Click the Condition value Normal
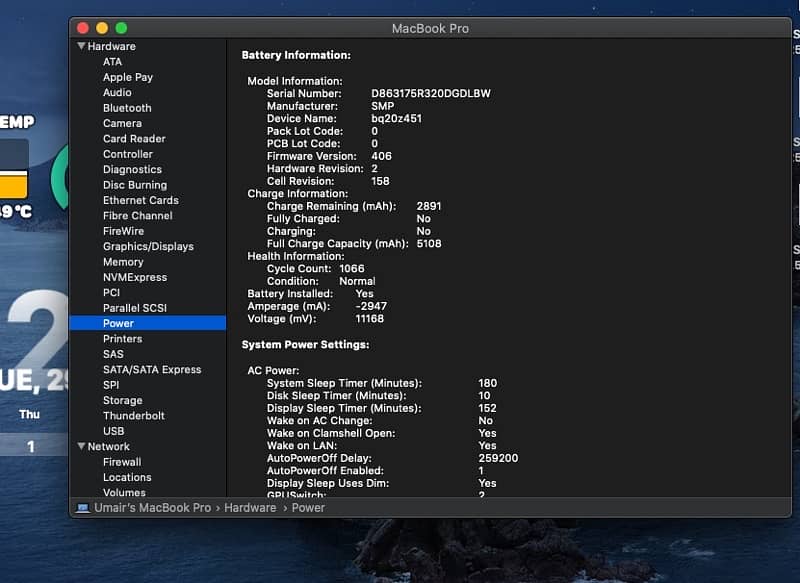800x583 pixels. [x=357, y=281]
